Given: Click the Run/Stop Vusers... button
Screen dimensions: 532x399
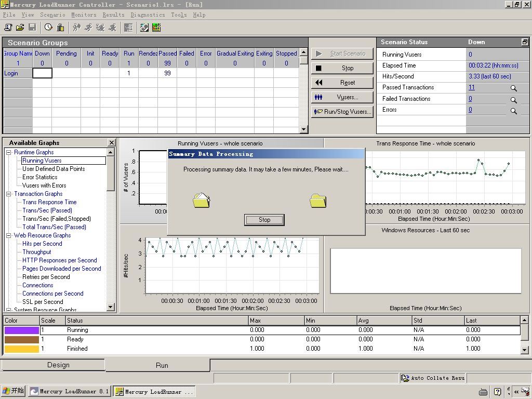Looking at the screenshot, I should click(342, 112).
